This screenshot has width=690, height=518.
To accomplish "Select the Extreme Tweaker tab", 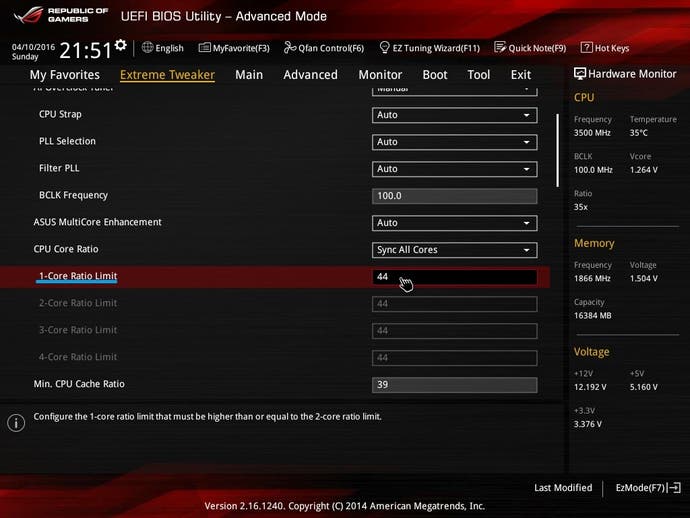I will point(167,75).
